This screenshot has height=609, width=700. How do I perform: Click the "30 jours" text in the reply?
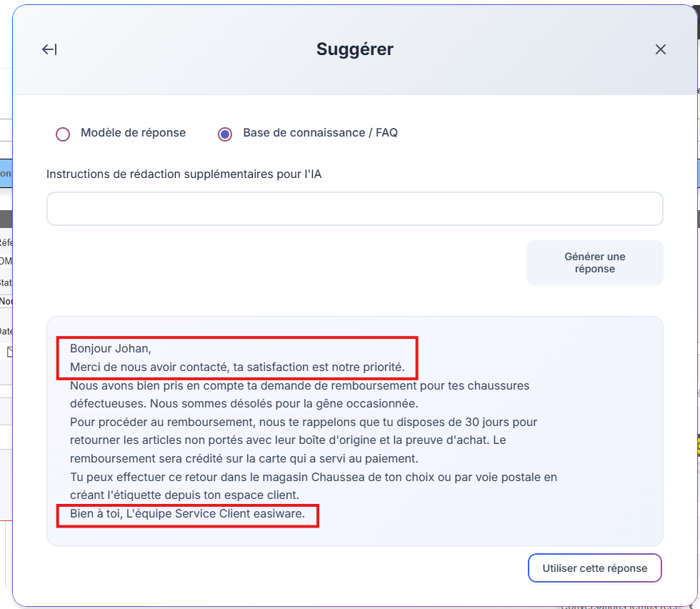pos(486,422)
